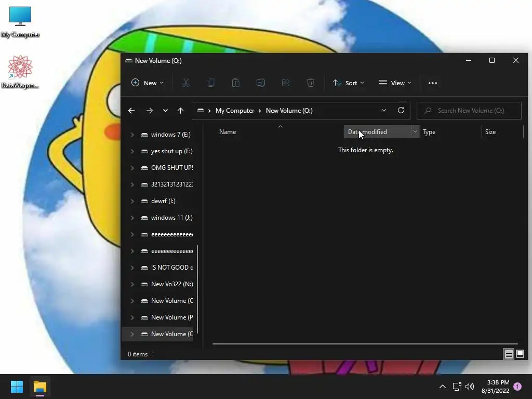Viewport: 532px width, 399px height.
Task: Expand the windows 11 (J:) drive
Action: pyautogui.click(x=132, y=218)
